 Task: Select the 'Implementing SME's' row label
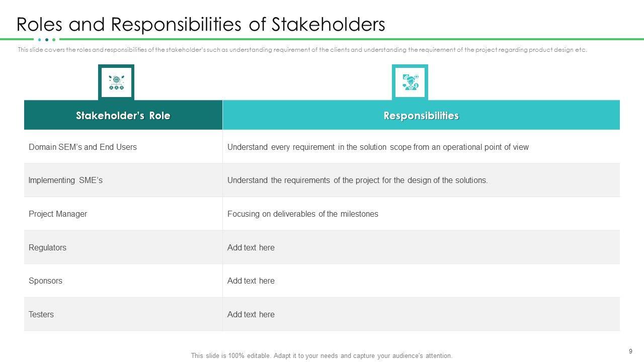(x=65, y=180)
